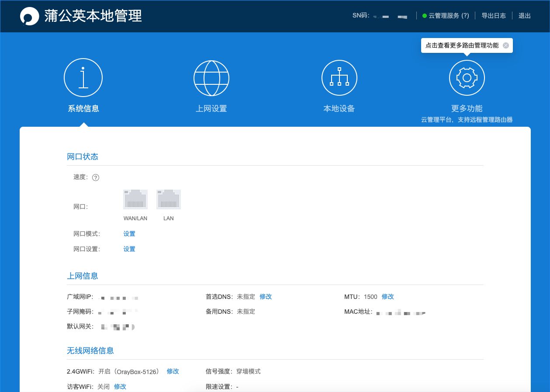
Task: Open the port settings link
Action: 129,249
